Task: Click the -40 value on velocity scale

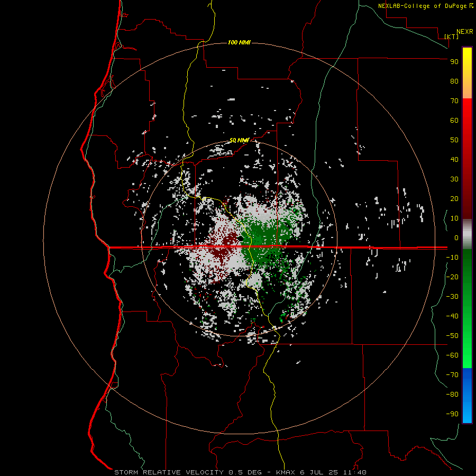Action: [452, 316]
